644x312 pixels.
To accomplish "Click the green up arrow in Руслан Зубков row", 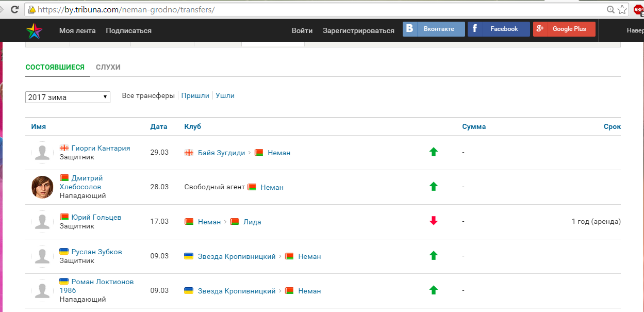I will [x=434, y=256].
